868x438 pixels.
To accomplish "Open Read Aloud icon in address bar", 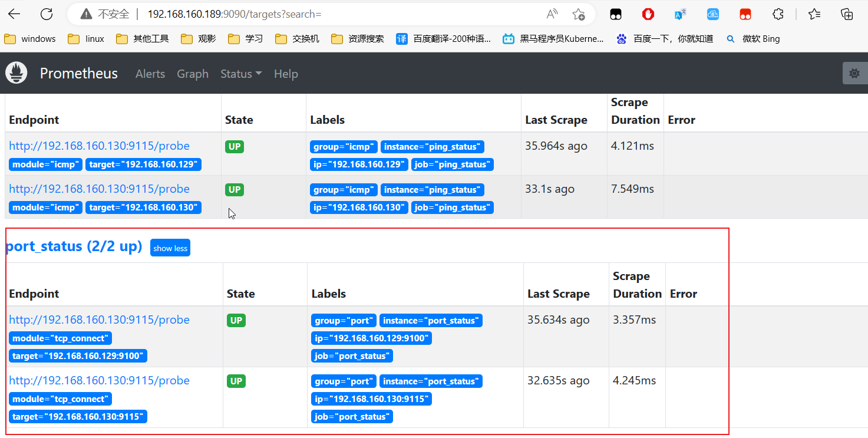I will click(552, 14).
